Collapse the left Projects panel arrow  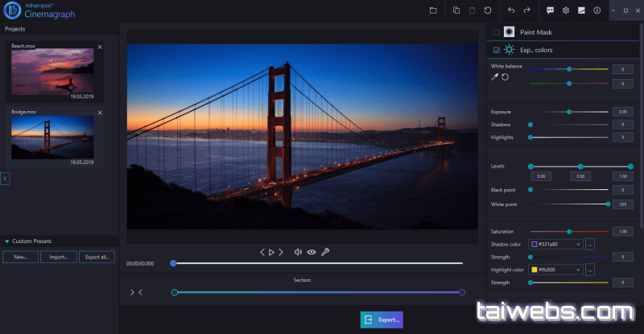tap(5, 178)
